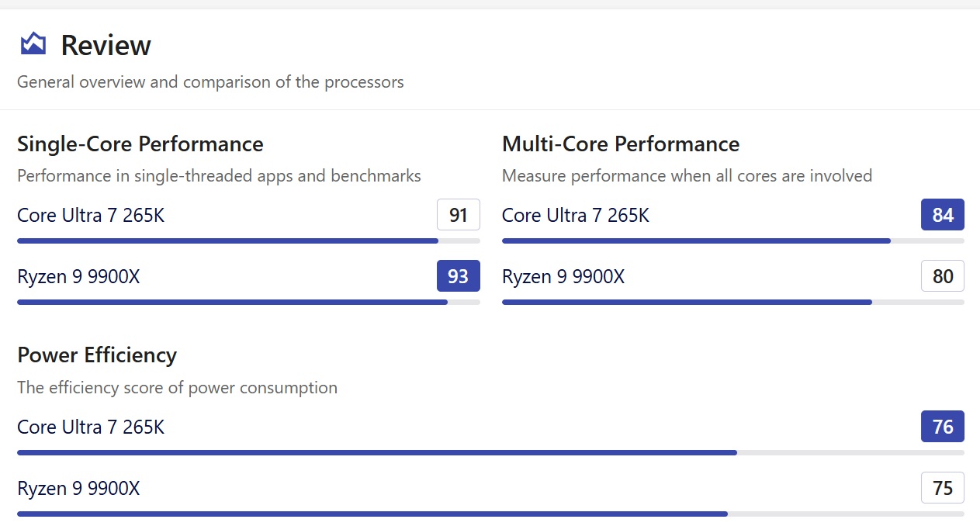Click 'Measure performance when all cores are involved'

(x=687, y=176)
